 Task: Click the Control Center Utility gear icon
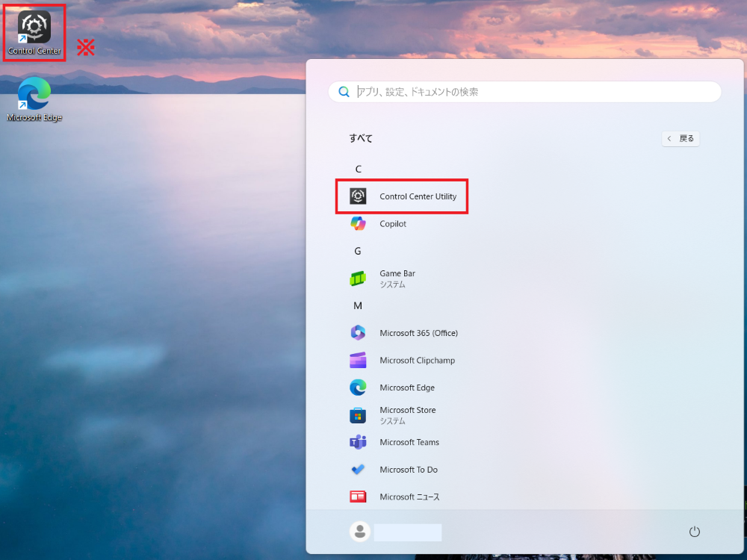click(x=358, y=196)
